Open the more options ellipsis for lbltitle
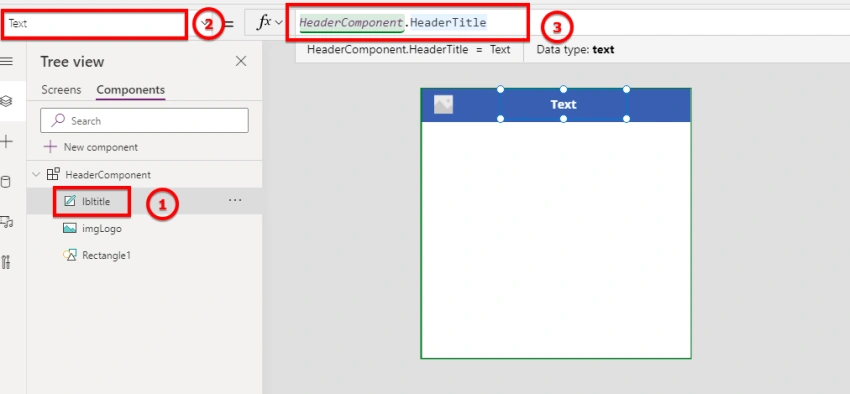Image resolution: width=850 pixels, height=394 pixels. pyautogui.click(x=235, y=201)
